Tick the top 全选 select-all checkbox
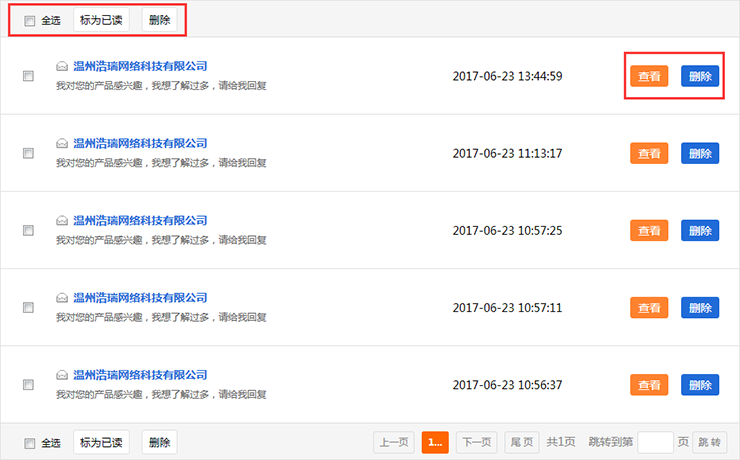This screenshot has width=740, height=460. [x=30, y=21]
